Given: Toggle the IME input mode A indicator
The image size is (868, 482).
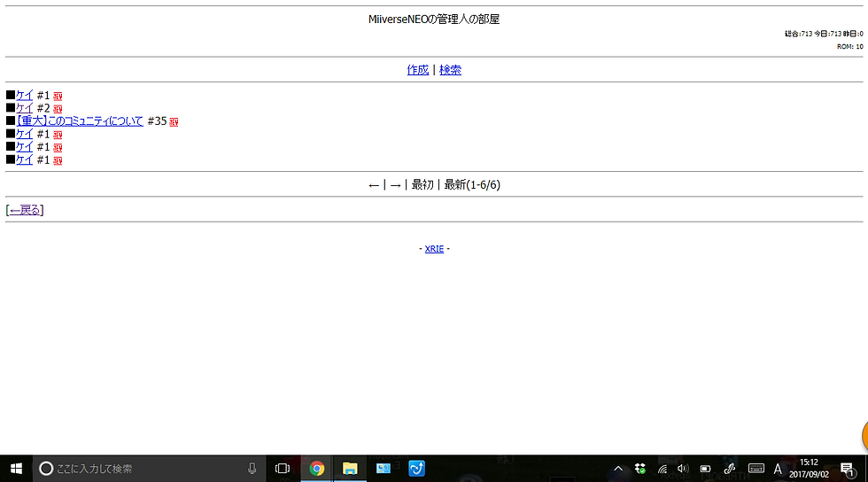Looking at the screenshot, I should pos(778,470).
